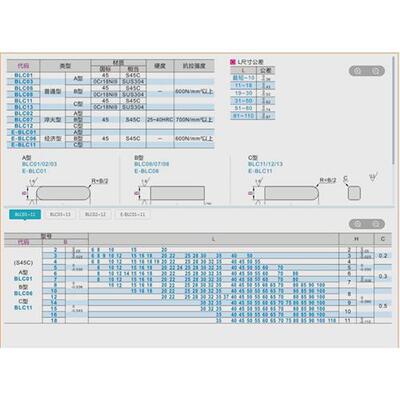Select BLC13 code in the top material table
400x400 pixels.
tap(24, 107)
